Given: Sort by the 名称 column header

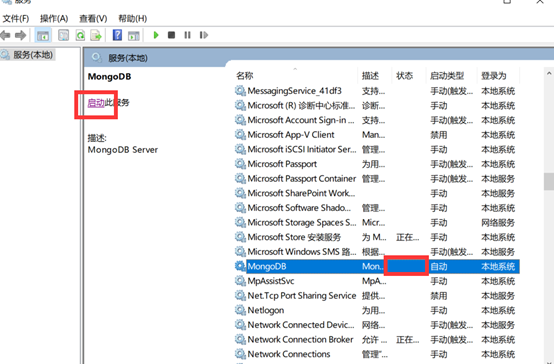Looking at the screenshot, I should pyautogui.click(x=244, y=76).
